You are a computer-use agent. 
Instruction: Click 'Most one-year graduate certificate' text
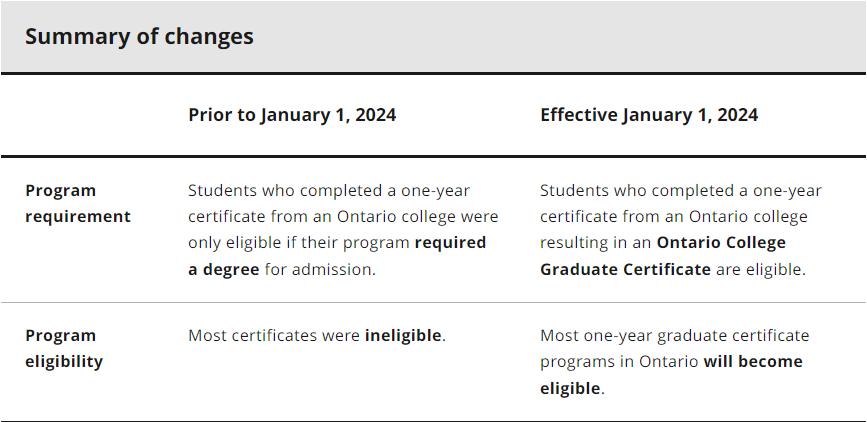675,336
